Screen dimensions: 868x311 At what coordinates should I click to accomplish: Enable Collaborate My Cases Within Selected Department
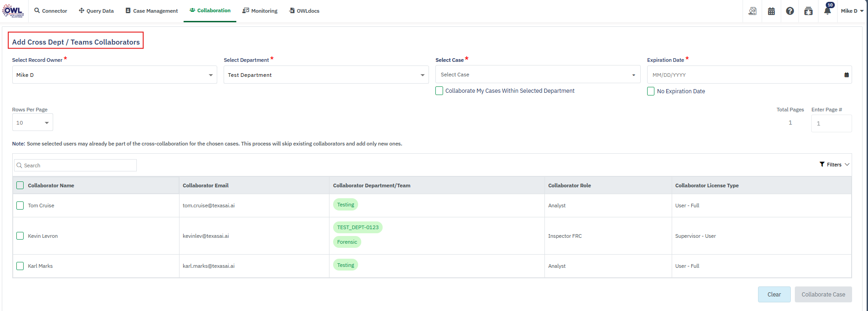[x=439, y=91]
